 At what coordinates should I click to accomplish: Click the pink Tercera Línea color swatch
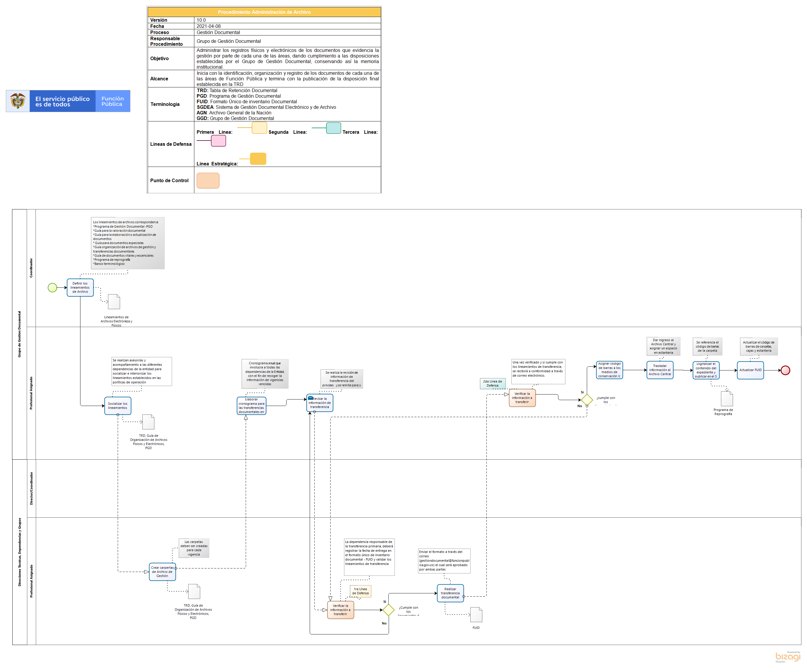[x=218, y=141]
